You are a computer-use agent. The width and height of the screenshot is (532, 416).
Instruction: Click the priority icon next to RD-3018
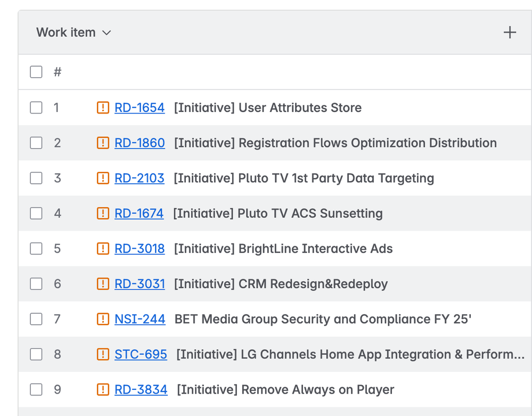click(x=102, y=248)
